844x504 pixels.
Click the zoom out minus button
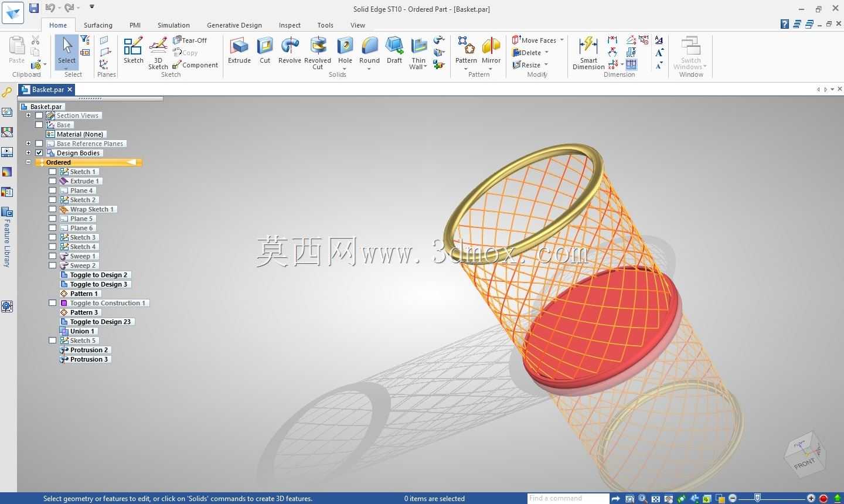pyautogui.click(x=733, y=499)
